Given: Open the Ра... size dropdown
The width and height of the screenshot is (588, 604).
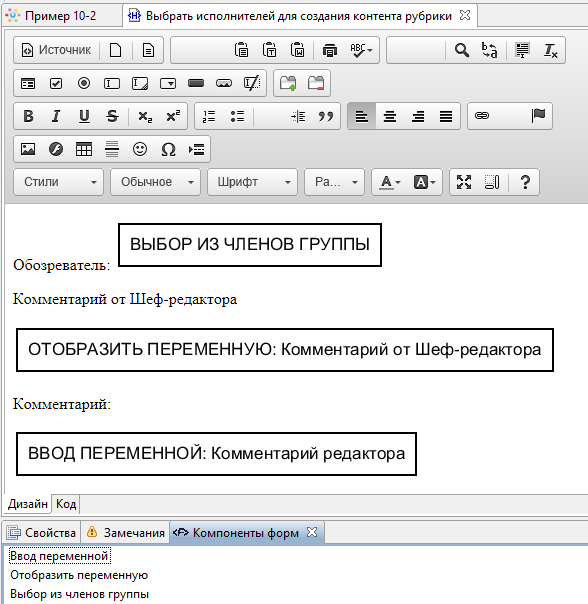Looking at the screenshot, I should tap(334, 182).
